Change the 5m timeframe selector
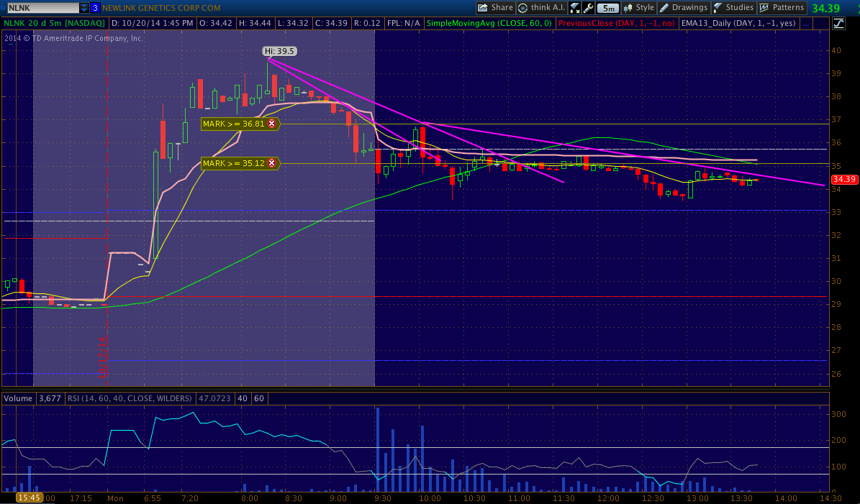This screenshot has width=860, height=504. pyautogui.click(x=608, y=8)
